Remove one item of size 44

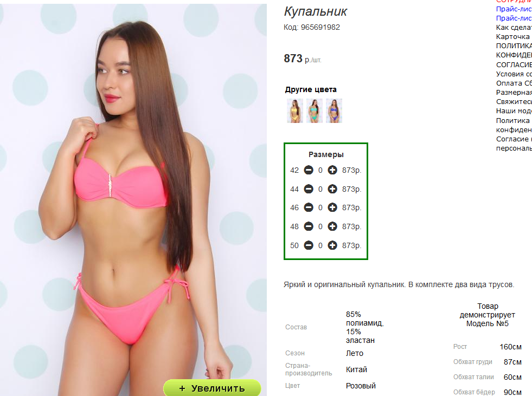coord(309,189)
